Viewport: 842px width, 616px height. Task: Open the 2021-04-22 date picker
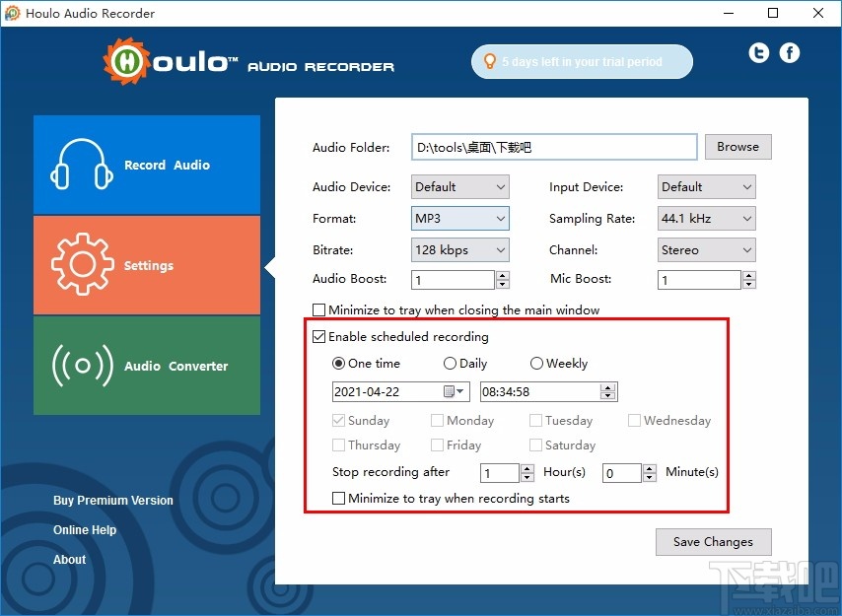tap(460, 391)
